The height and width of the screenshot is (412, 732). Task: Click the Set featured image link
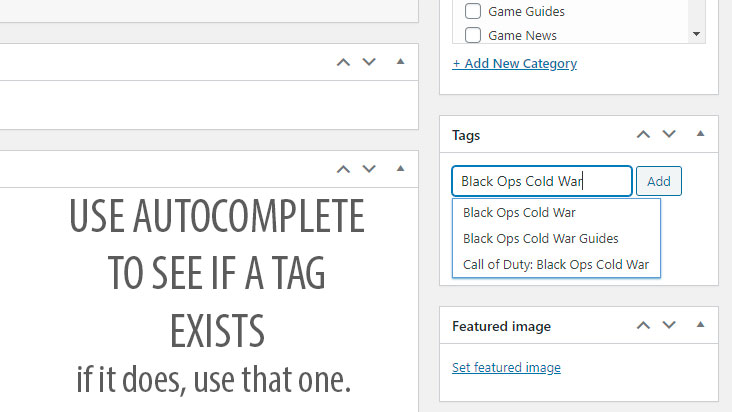point(506,367)
